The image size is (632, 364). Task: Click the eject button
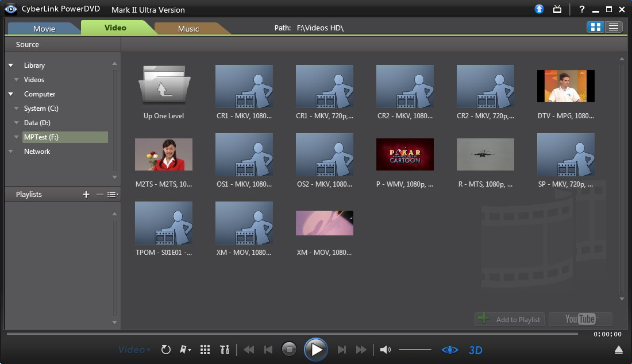point(619,350)
